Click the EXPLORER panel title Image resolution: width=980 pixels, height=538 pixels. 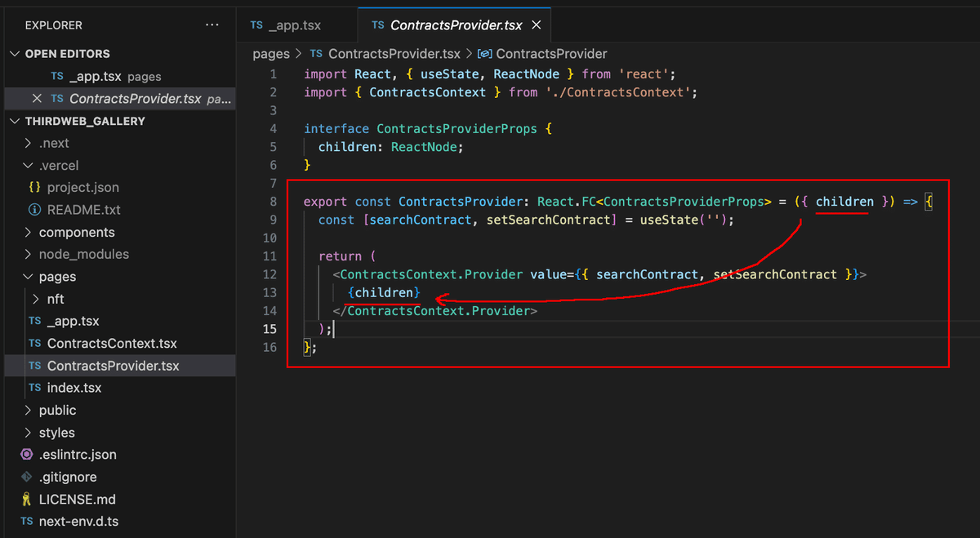54,25
